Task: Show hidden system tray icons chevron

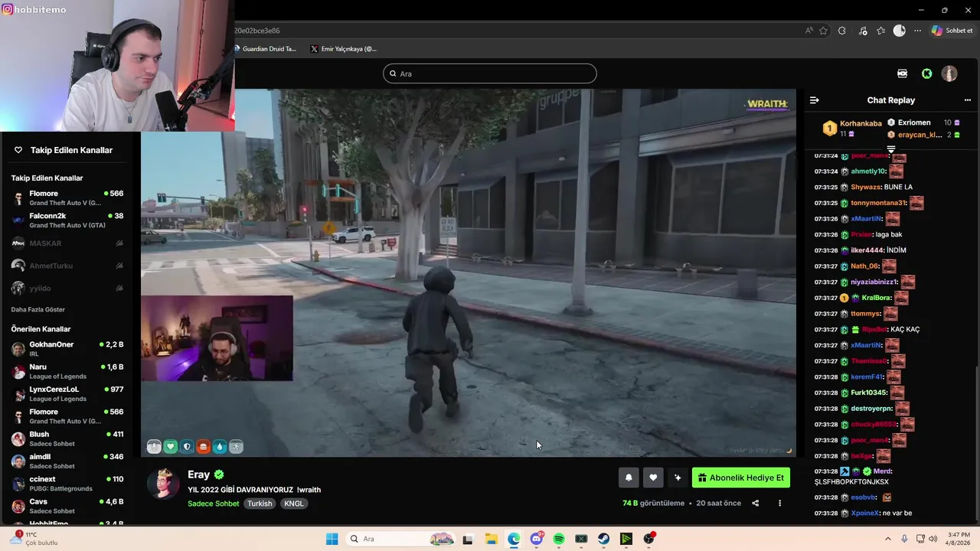Action: point(890,539)
